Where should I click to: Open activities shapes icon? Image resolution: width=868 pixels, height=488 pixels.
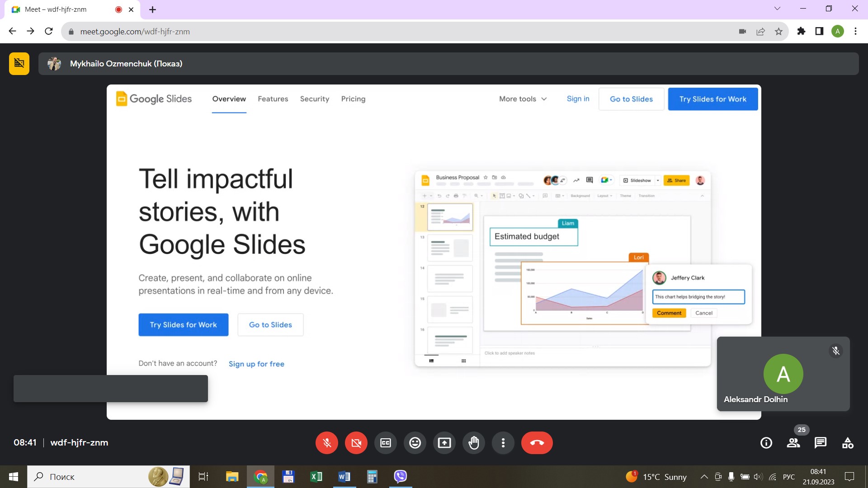848,443
